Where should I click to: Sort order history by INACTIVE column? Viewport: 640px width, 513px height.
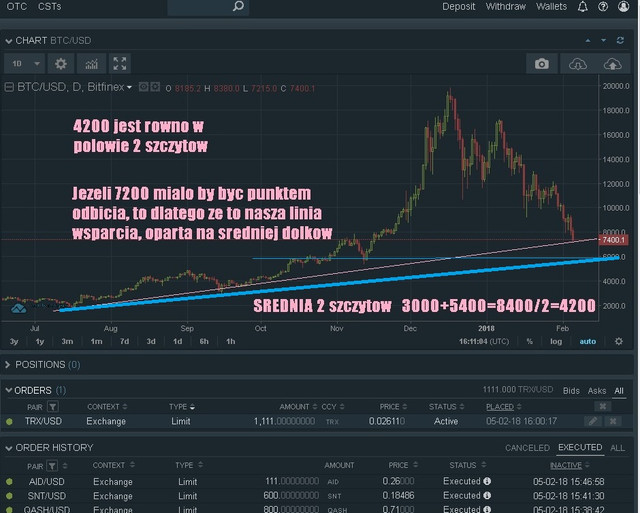tap(569, 465)
